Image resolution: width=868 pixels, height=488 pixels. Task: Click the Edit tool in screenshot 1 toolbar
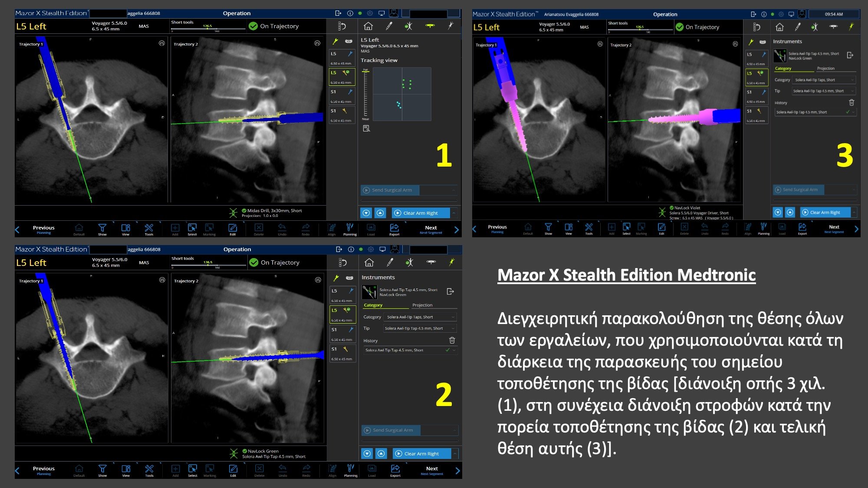coord(233,229)
